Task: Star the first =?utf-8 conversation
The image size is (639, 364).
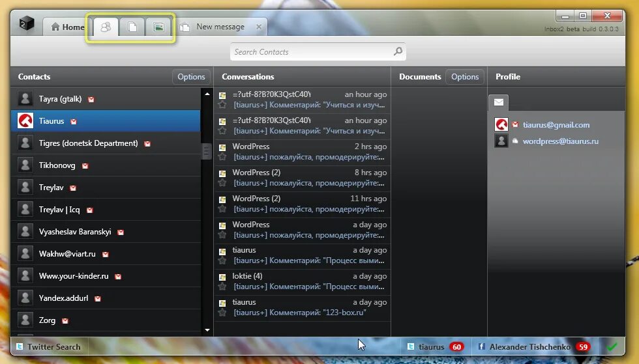Action: (222, 105)
